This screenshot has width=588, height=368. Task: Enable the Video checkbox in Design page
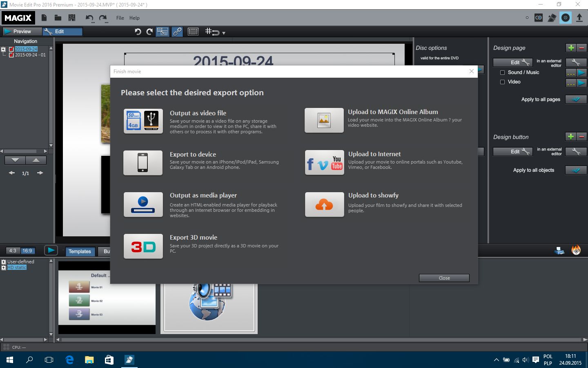click(x=503, y=82)
